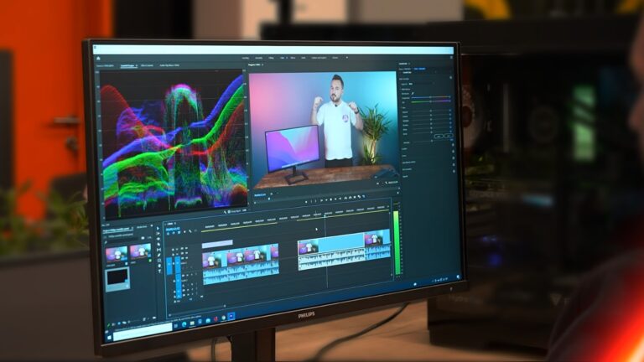Open the Captions and Graphics workspace tab

point(319,58)
